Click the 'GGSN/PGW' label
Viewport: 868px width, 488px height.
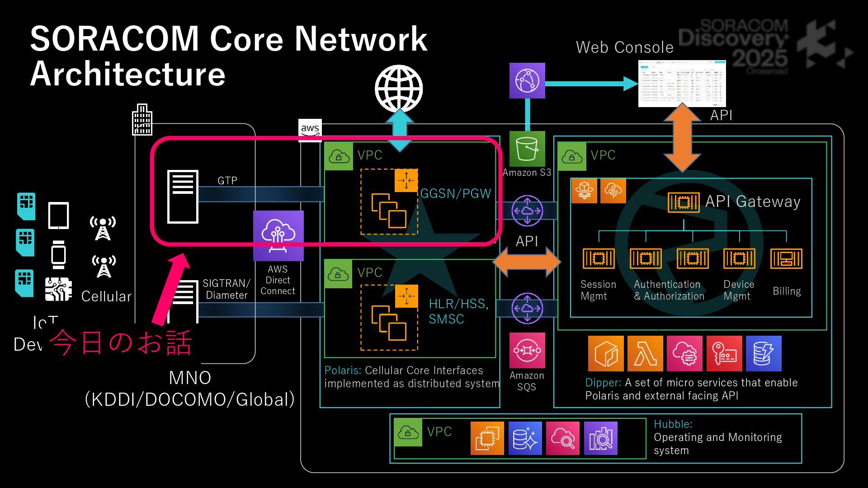pos(456,194)
